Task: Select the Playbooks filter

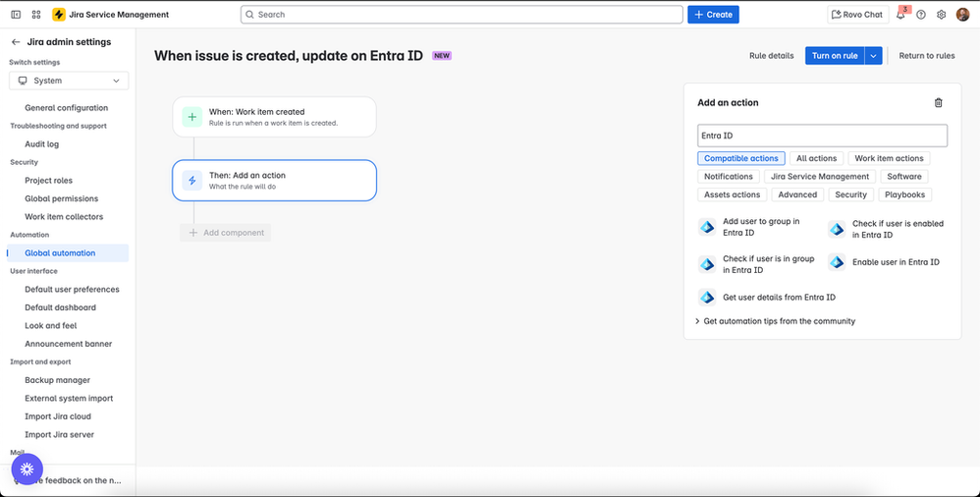Action: 905,194
